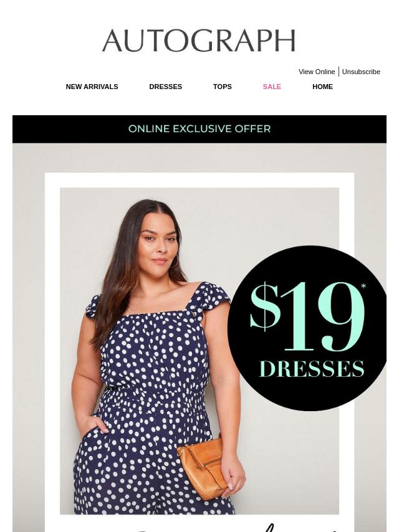Viewport: 399px width, 532px height.
Task: Select TOPS in the navigation bar
Action: [223, 87]
